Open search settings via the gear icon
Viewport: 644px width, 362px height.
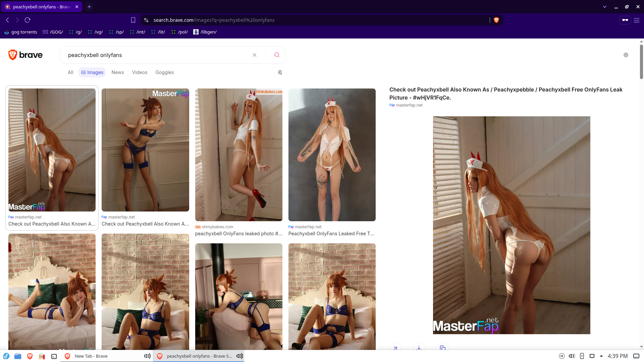[626, 55]
